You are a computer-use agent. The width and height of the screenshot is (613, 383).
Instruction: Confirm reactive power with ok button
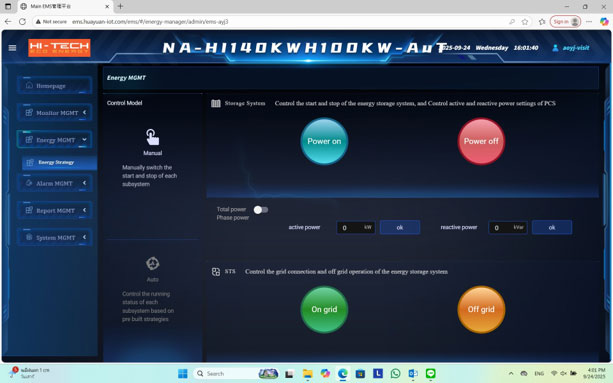click(552, 227)
